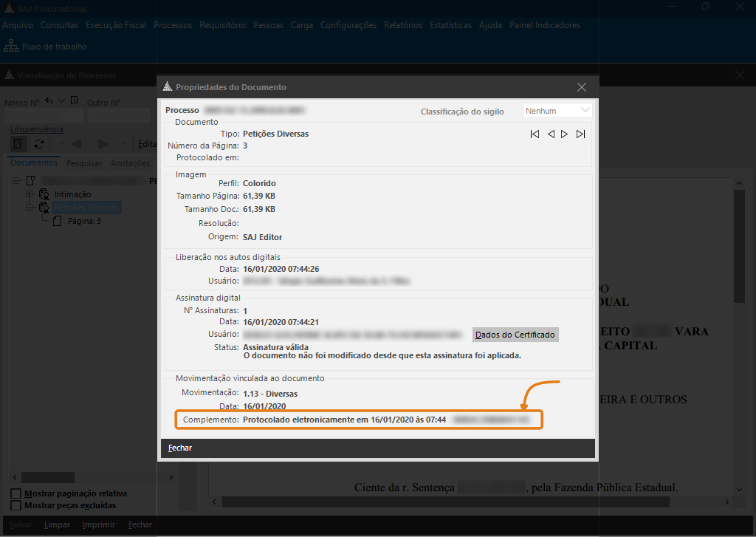Toggle Mostrar peças excluídas checkbox
756x537 pixels.
coord(16,505)
